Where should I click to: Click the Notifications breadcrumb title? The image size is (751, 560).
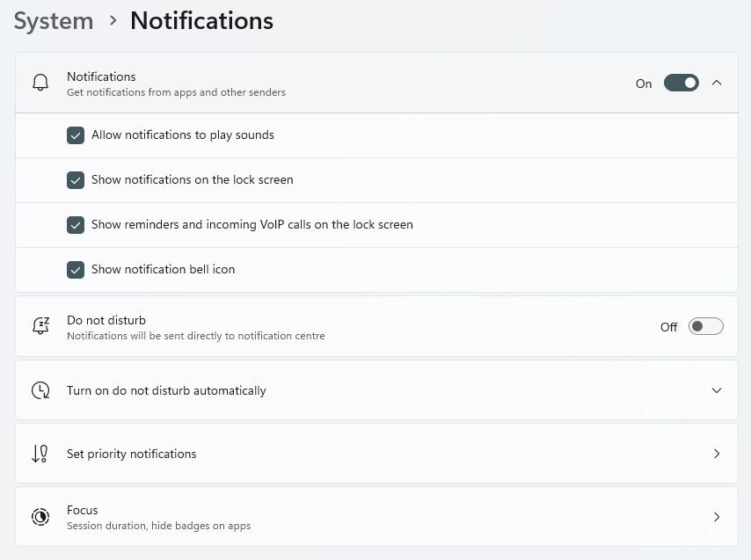(x=201, y=20)
